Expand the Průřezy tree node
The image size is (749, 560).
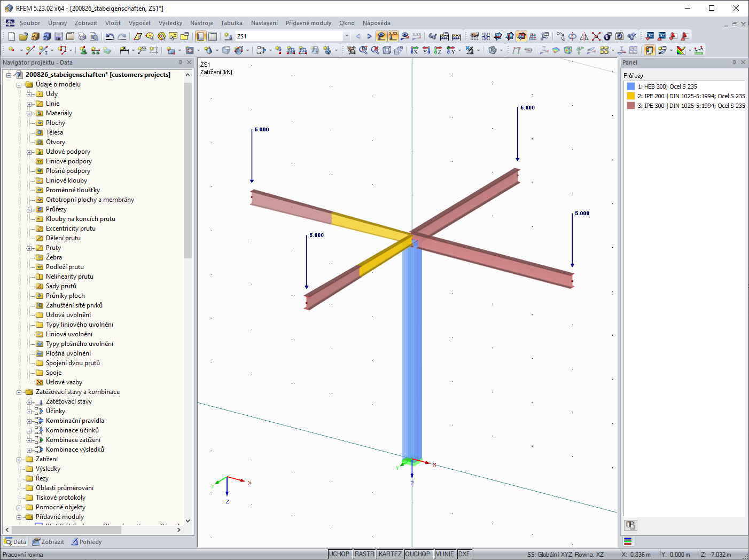point(29,210)
